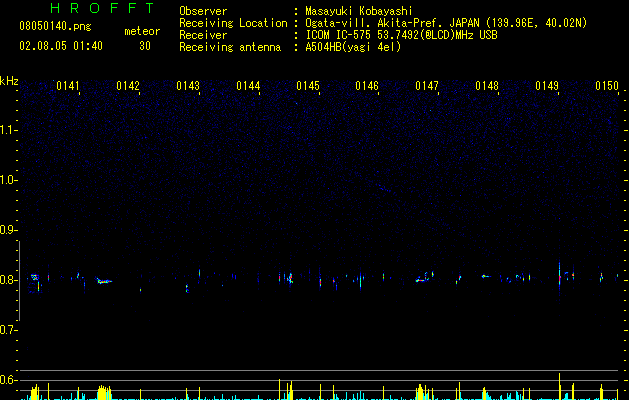The image size is (629, 400).
Task: Click the 0147 time marker
Action: (x=427, y=86)
